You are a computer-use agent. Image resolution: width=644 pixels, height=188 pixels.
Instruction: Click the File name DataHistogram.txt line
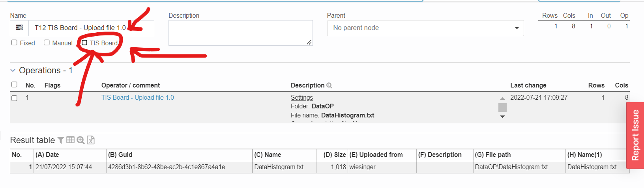[333, 115]
